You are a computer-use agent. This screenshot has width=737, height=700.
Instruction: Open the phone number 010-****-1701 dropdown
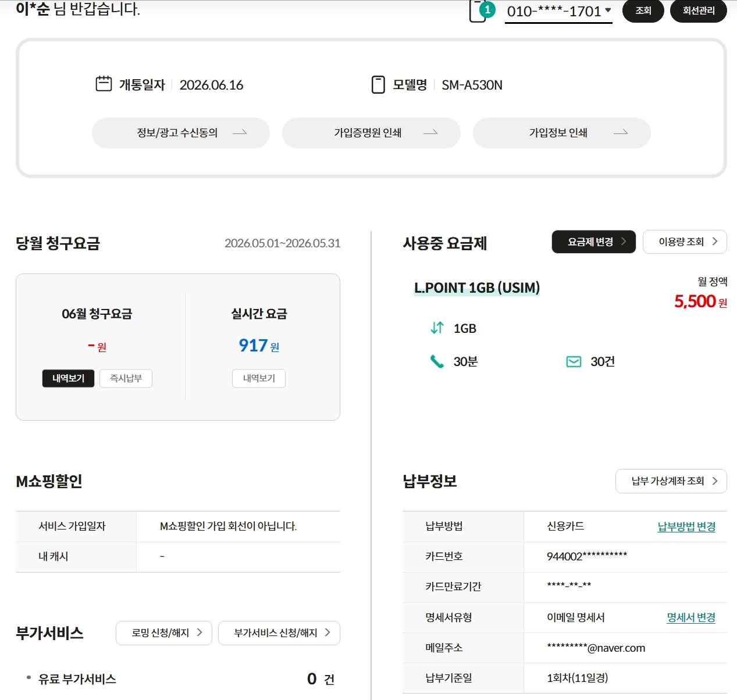[558, 12]
